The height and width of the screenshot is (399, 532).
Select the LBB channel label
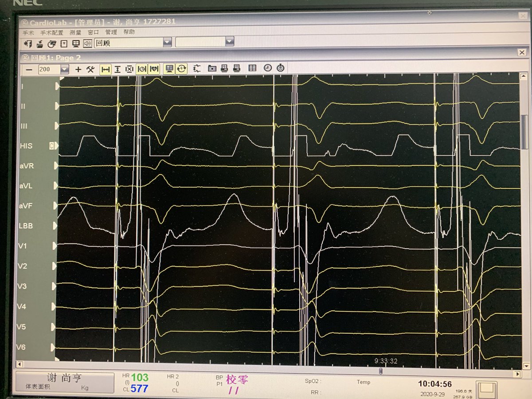click(25, 226)
